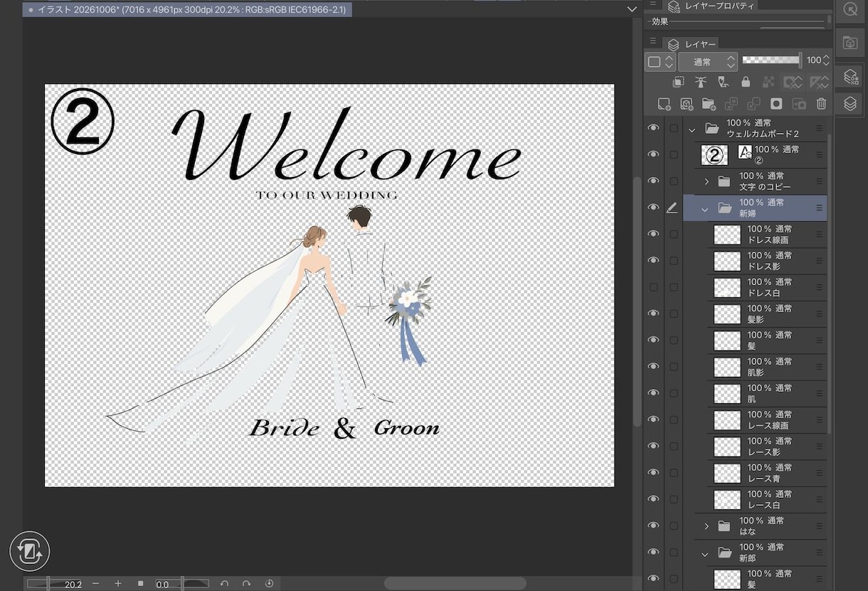The width and height of the screenshot is (868, 591).
Task: Select the 肌影 layer row
Action: click(755, 367)
